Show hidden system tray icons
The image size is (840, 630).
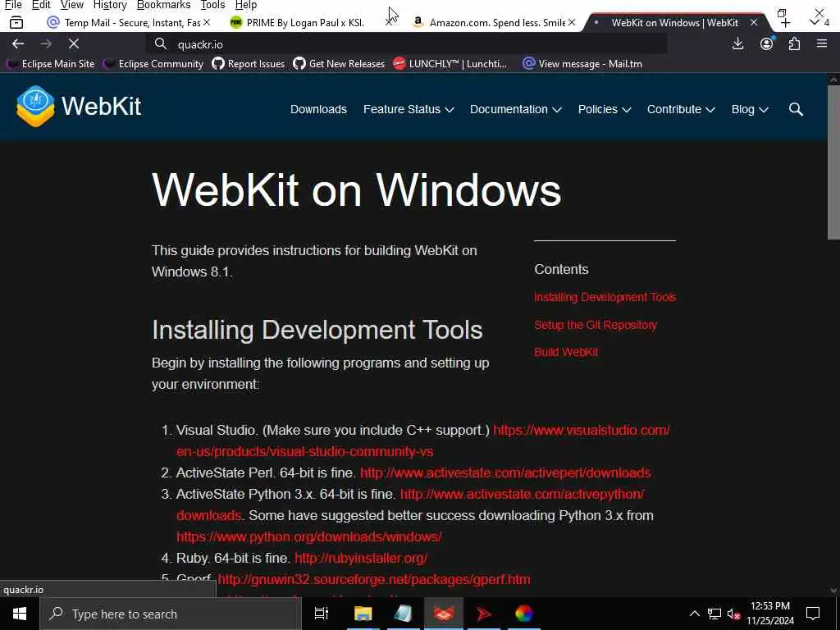pos(694,614)
